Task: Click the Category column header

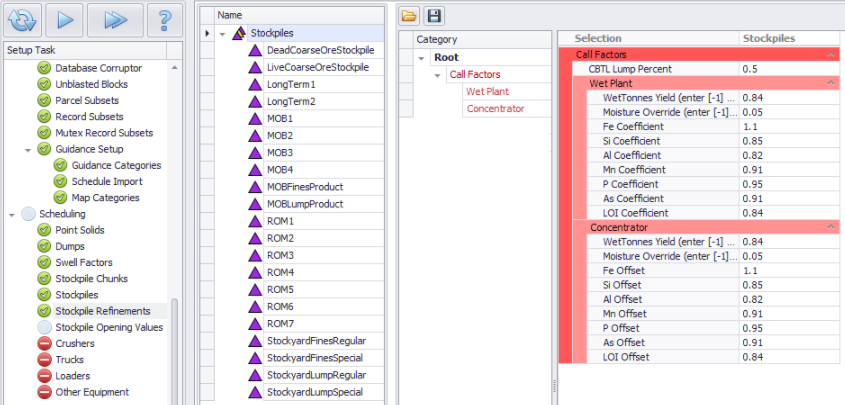Action: (x=483, y=39)
